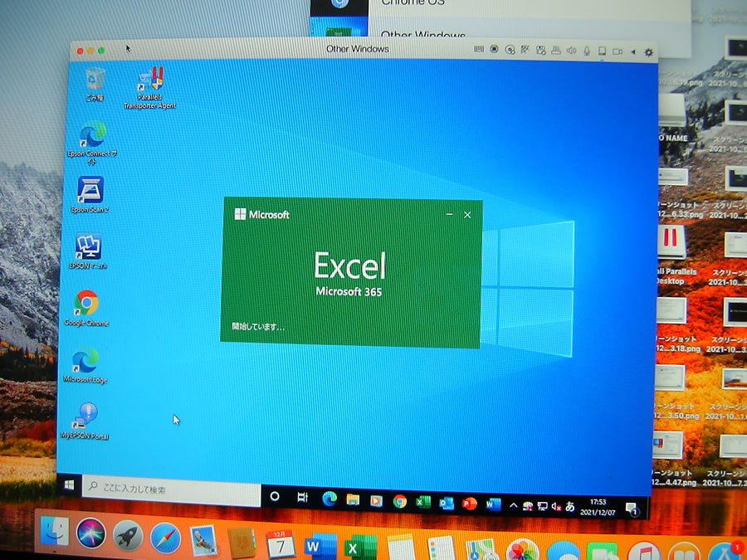Toggle the sound icon in the Parallels title bar
This screenshot has height=560, width=747.
click(x=571, y=51)
